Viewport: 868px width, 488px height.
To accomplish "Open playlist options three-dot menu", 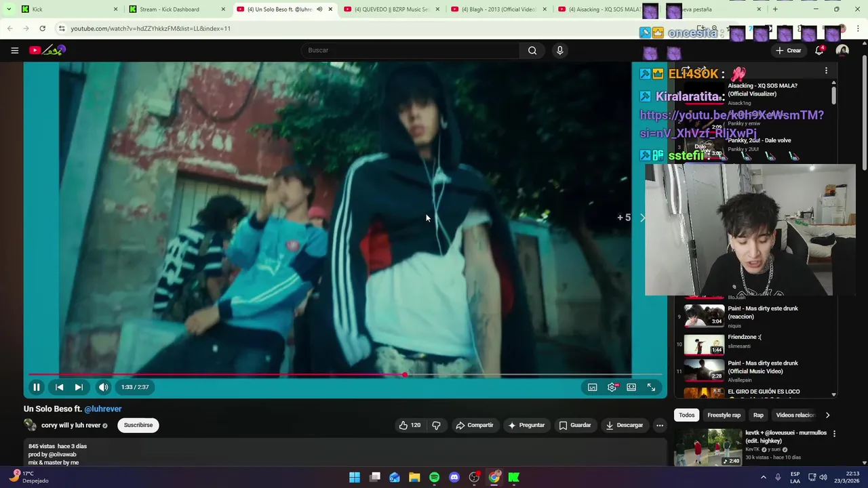I will [826, 70].
